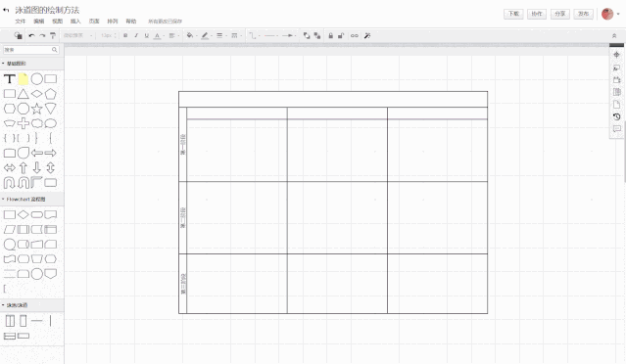626x364 pixels.
Task: Click the 下载 button
Action: [513, 14]
